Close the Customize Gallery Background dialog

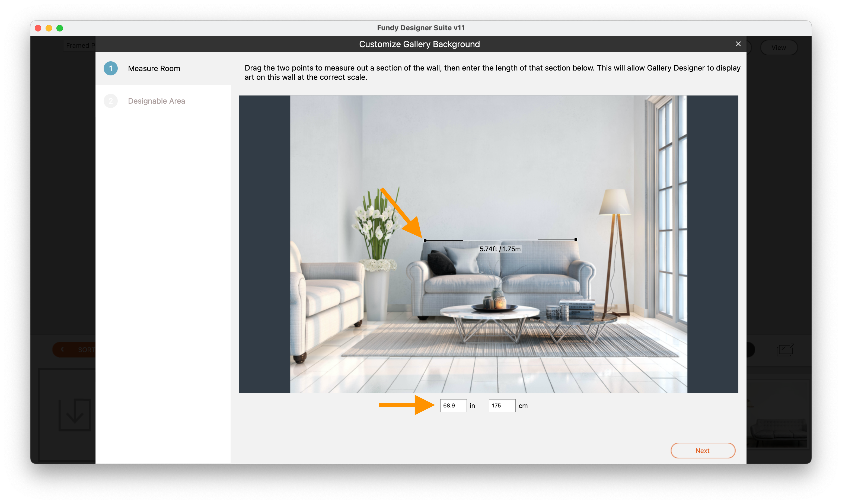click(x=738, y=44)
